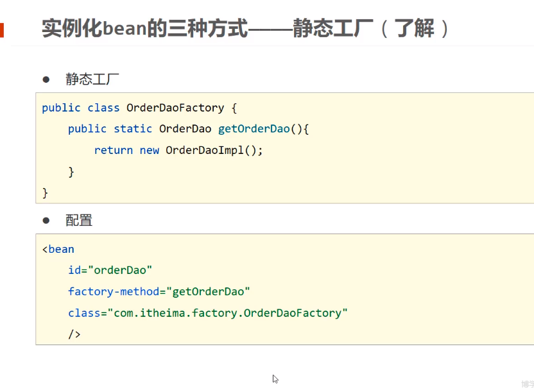Click the 了解 text in the title

pyautogui.click(x=415, y=29)
